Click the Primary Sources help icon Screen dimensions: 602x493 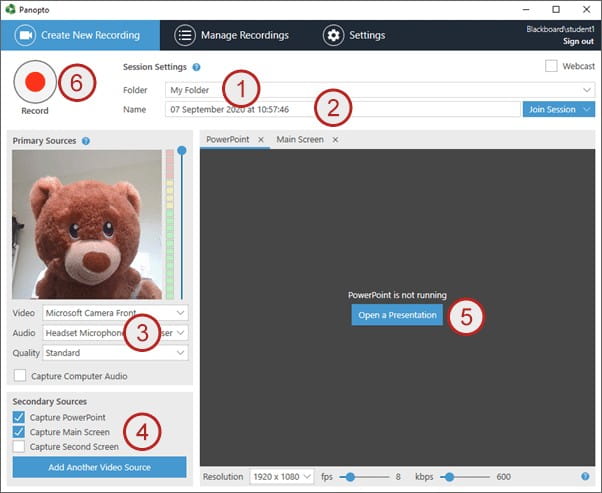coord(86,141)
